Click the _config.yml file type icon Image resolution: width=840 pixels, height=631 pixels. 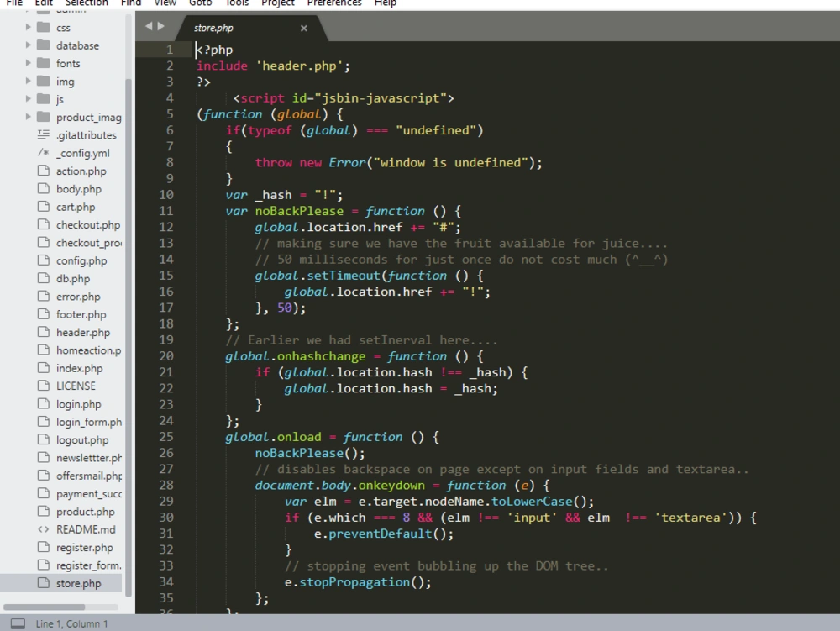pos(44,153)
